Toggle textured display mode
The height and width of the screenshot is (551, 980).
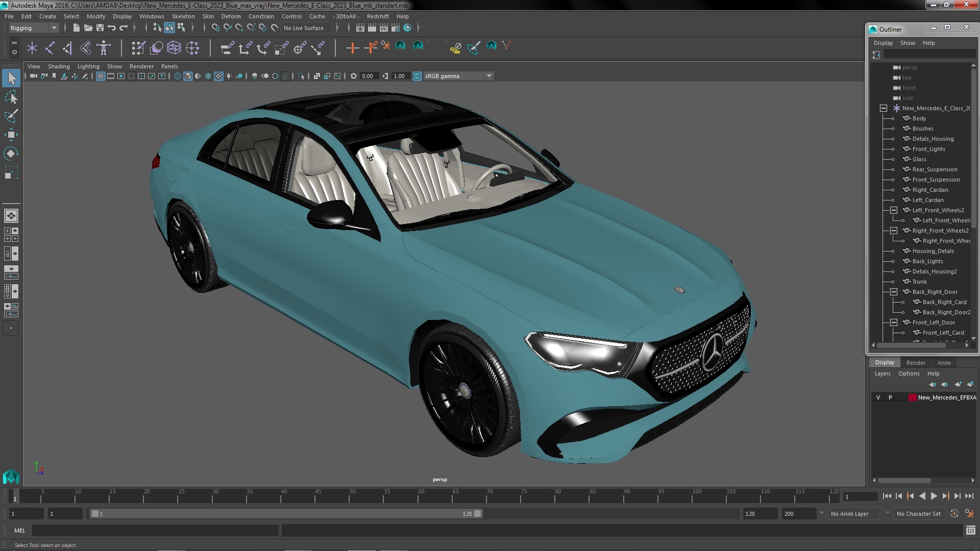coord(218,76)
